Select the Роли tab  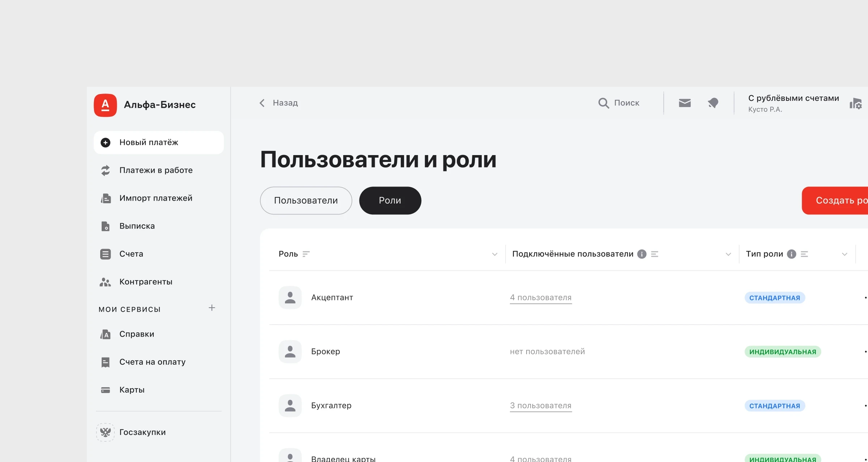(x=390, y=201)
